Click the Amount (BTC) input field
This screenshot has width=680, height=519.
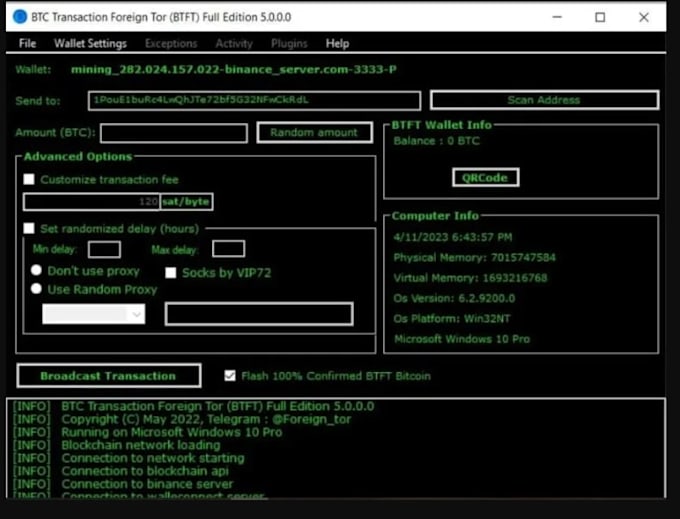coord(174,133)
